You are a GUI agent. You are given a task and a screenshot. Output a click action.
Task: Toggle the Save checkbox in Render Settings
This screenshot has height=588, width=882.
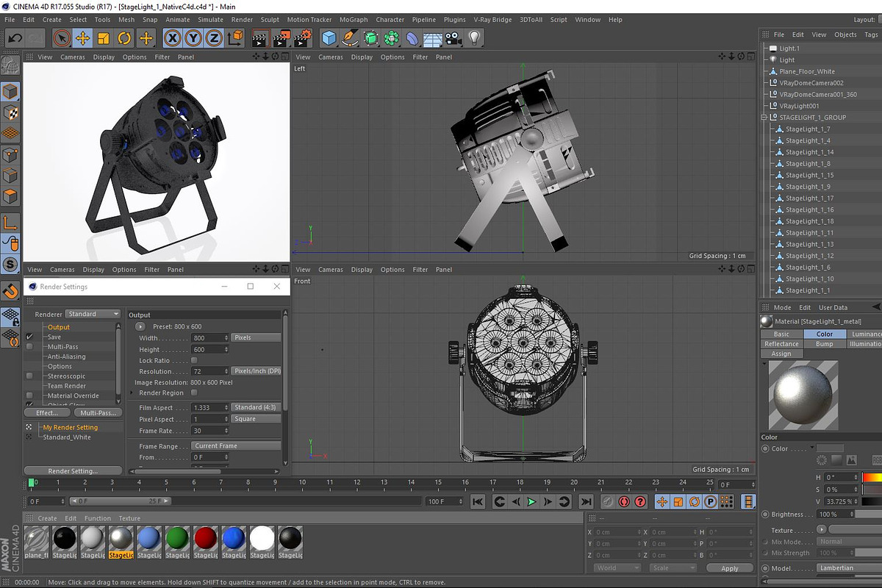coord(29,337)
